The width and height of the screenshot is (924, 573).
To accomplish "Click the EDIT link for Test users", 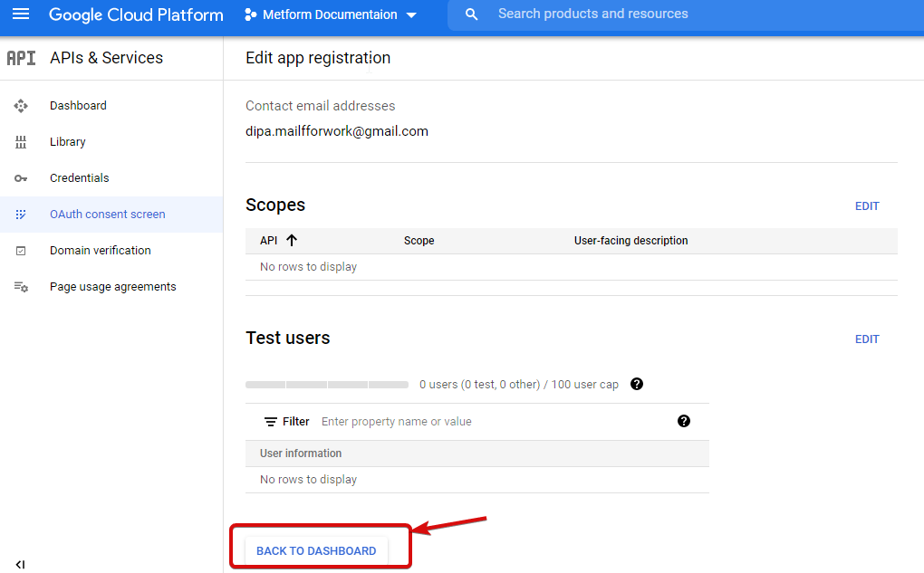I will pos(867,339).
